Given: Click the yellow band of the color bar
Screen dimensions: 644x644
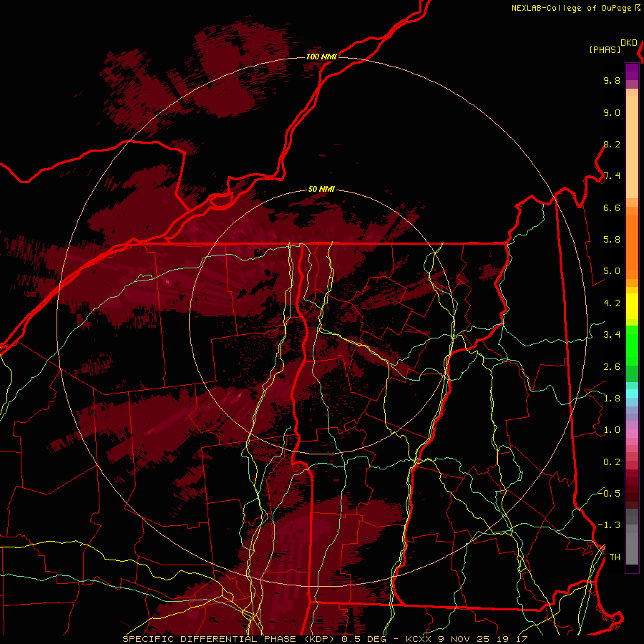Looking at the screenshot, I should click(632, 306).
